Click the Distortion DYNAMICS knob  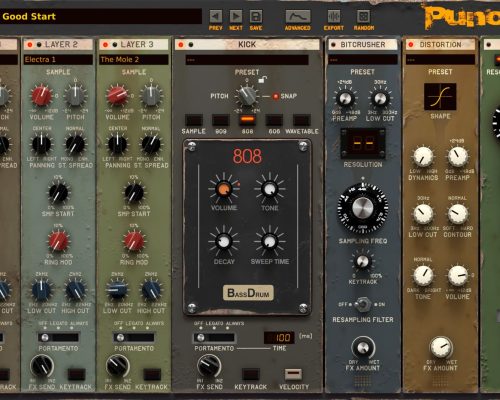click(423, 156)
